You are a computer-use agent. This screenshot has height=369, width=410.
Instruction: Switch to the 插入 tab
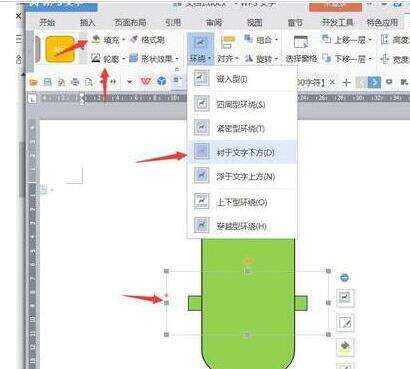(87, 22)
